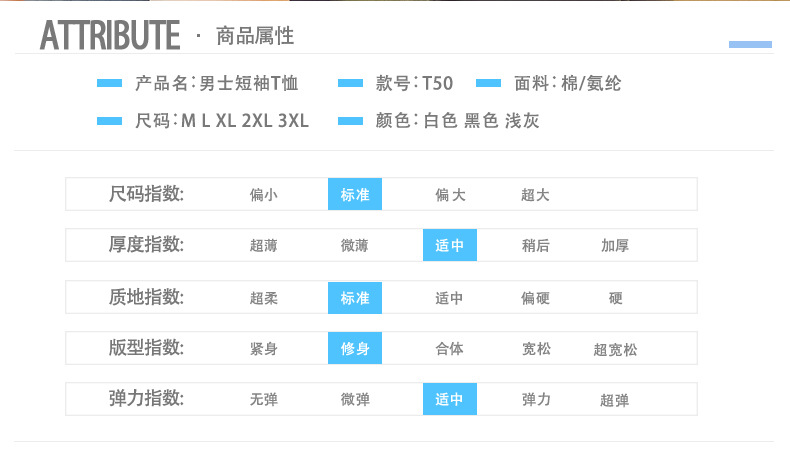Click the 弹力指数 row label
The height and width of the screenshot is (458, 790).
coord(146,398)
